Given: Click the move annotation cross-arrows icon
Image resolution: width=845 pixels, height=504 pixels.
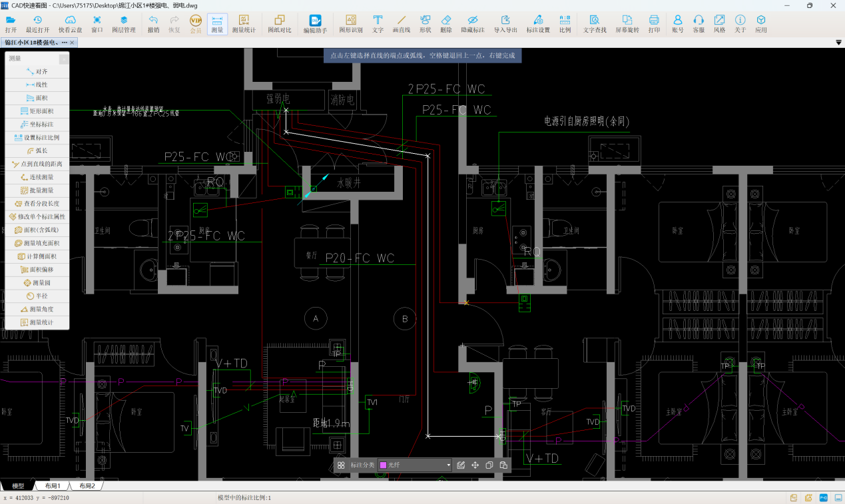Looking at the screenshot, I should (475, 465).
